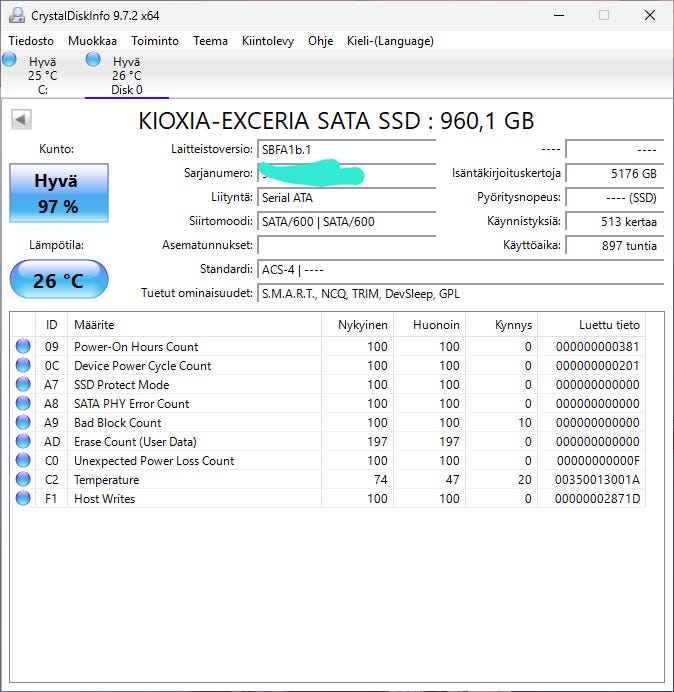Click the Laitteistoversio field SBFA1b.1
The image size is (674, 692).
346,150
